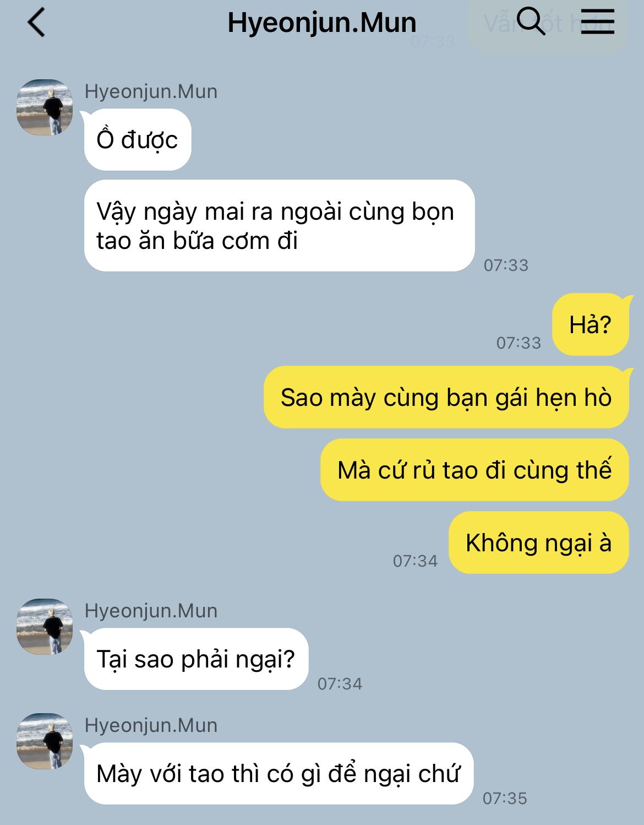Select the yellow 'Hả?' bubble
Viewport: 644px width, 825px height.
(x=590, y=324)
